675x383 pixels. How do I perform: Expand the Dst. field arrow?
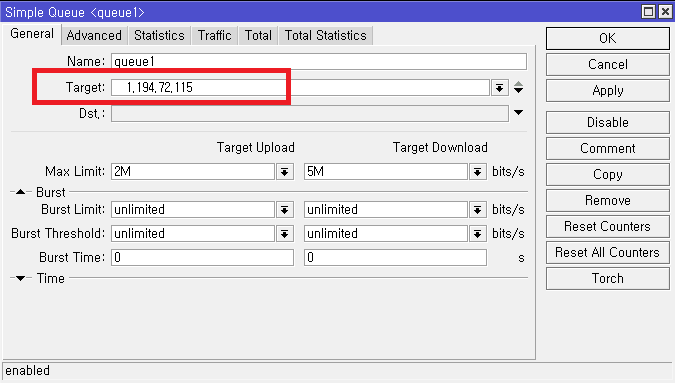click(x=518, y=113)
